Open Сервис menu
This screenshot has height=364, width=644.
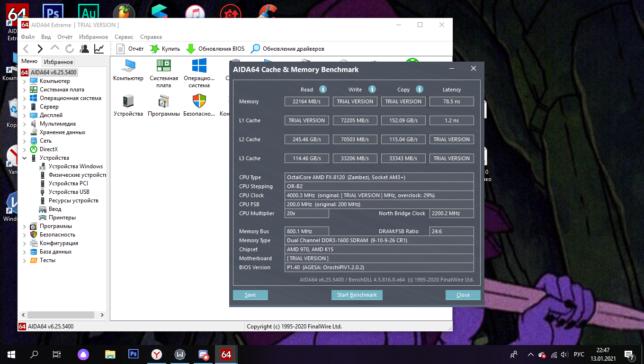coord(124,36)
